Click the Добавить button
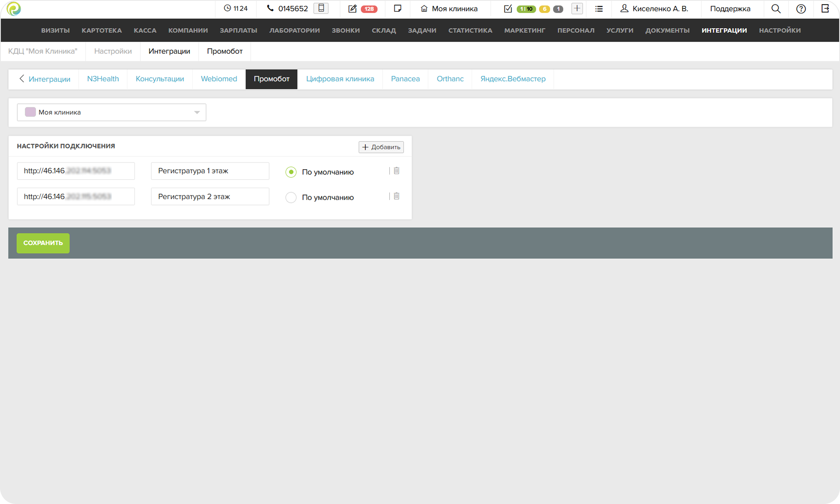The image size is (840, 504). [381, 147]
